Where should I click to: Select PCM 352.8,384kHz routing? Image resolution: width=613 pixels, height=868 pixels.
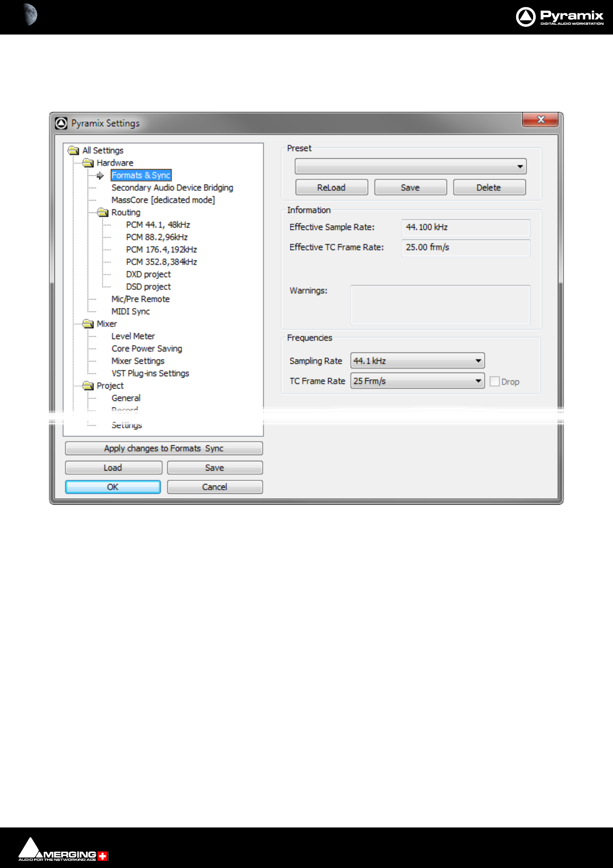pyautogui.click(x=161, y=262)
